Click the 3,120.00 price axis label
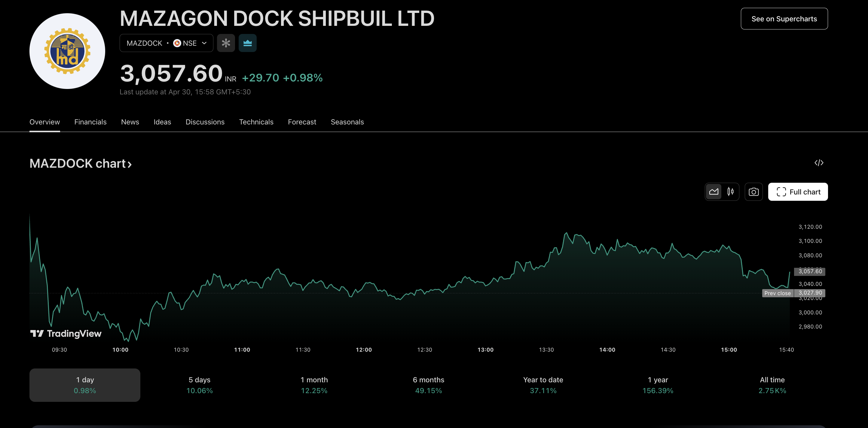This screenshot has height=428, width=868. pos(810,227)
